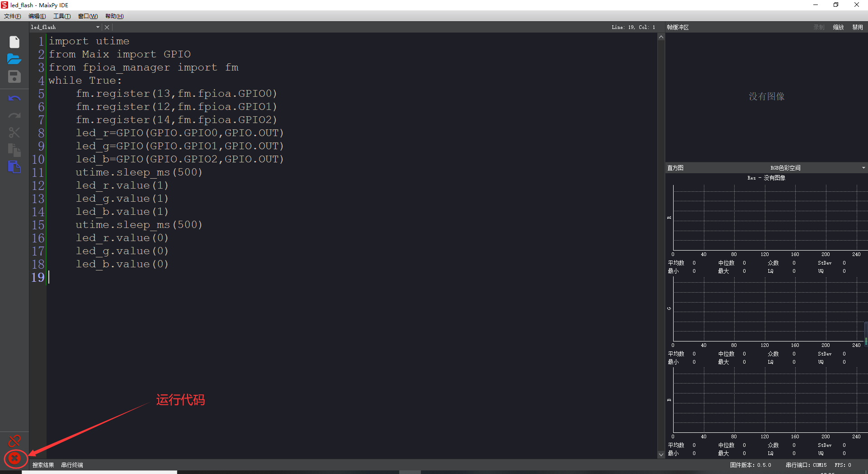Screen dimensions: 868x474
Task: Click the 'from fpioa_manager import fm' line
Action: point(143,67)
